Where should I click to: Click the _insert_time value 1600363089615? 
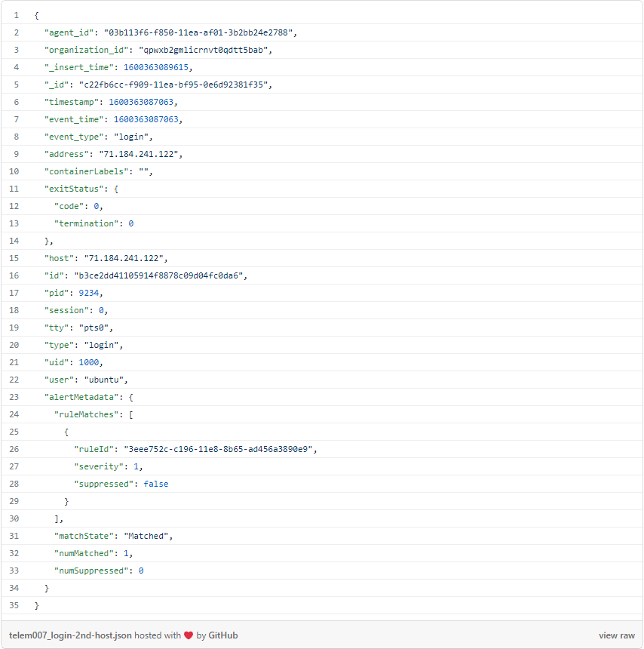coord(156,67)
